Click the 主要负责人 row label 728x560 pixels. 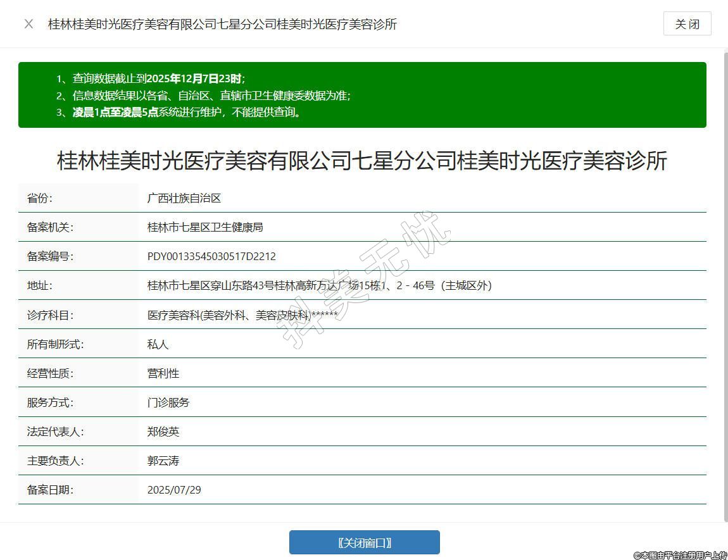point(55,461)
